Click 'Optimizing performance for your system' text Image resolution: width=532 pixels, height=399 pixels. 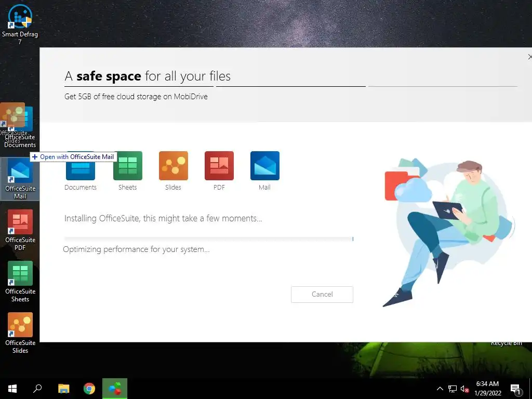(136, 249)
